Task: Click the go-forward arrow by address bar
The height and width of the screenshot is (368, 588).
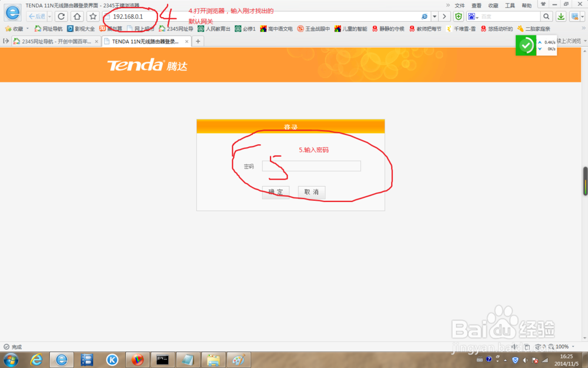Action: pyautogui.click(x=445, y=16)
